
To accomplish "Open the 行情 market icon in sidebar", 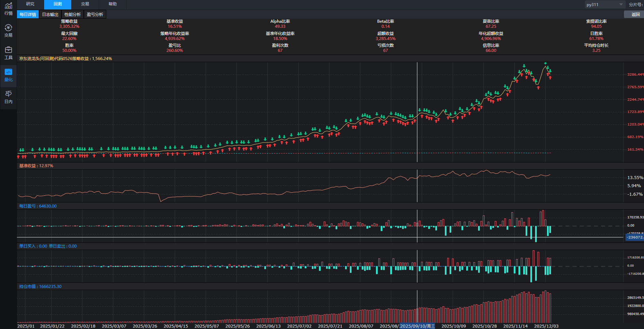I will [8, 9].
